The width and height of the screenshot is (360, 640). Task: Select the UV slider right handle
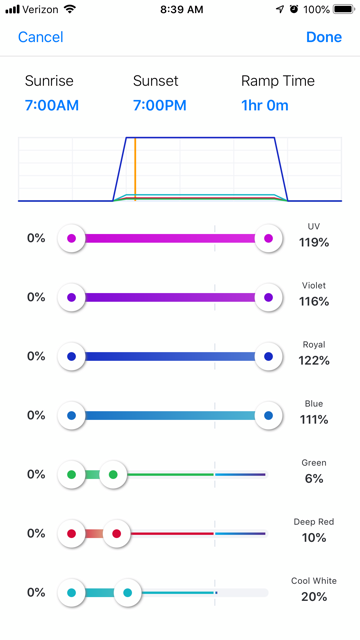(268, 238)
